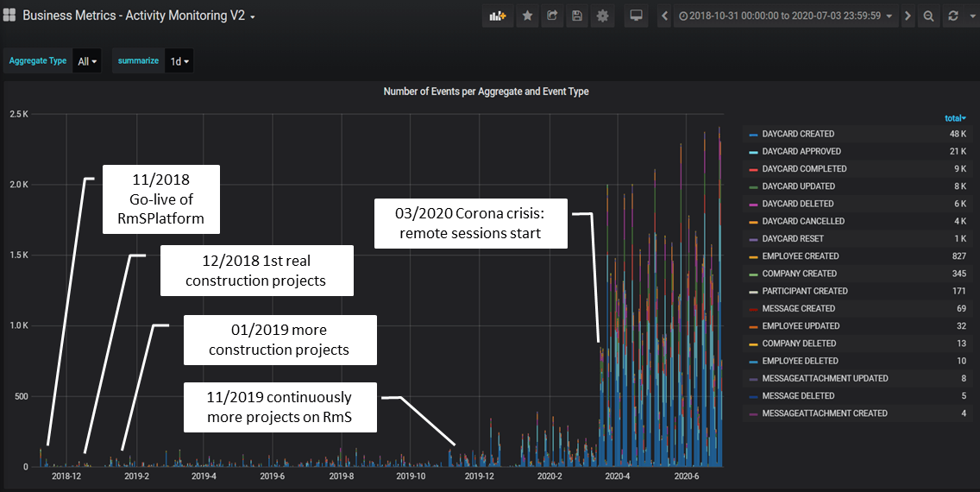Click the panel title Number of Events

click(486, 91)
